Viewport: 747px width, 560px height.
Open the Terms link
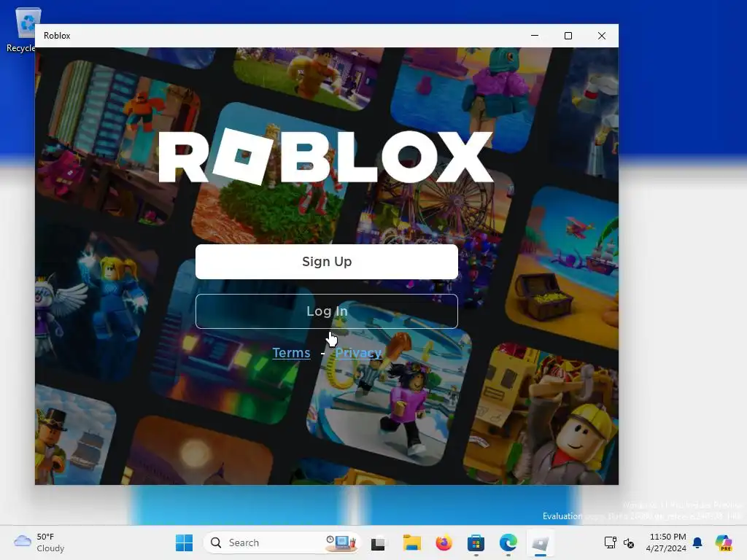click(291, 353)
